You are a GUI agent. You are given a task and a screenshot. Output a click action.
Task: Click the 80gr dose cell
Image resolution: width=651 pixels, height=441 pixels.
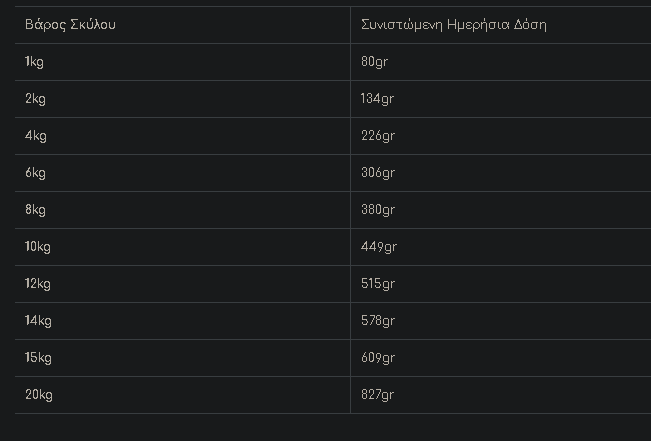coord(374,62)
